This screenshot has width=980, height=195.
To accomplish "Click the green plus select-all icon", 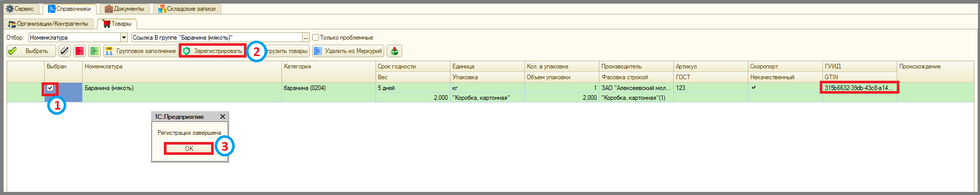I will pyautogui.click(x=95, y=51).
